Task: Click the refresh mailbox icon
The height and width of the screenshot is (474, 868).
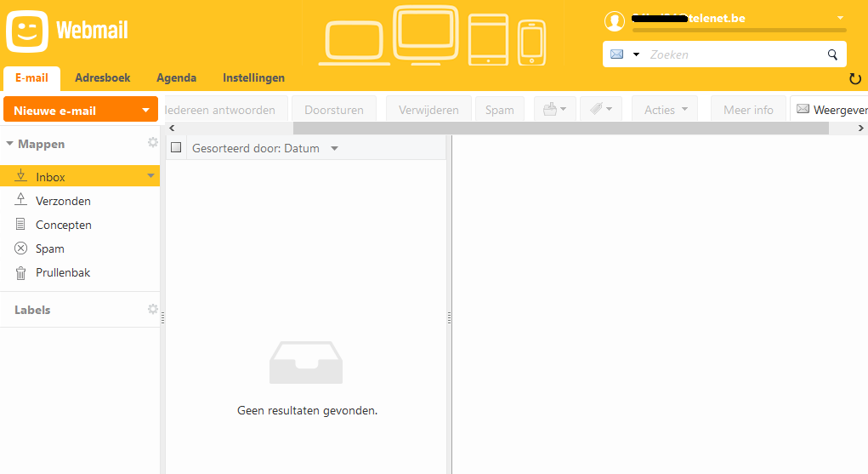Action: click(x=854, y=79)
